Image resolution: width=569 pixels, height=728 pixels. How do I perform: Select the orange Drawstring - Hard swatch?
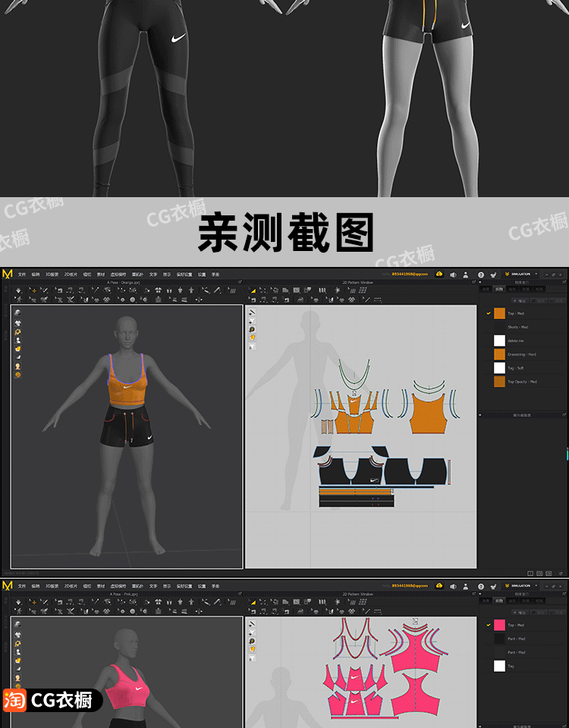click(499, 354)
